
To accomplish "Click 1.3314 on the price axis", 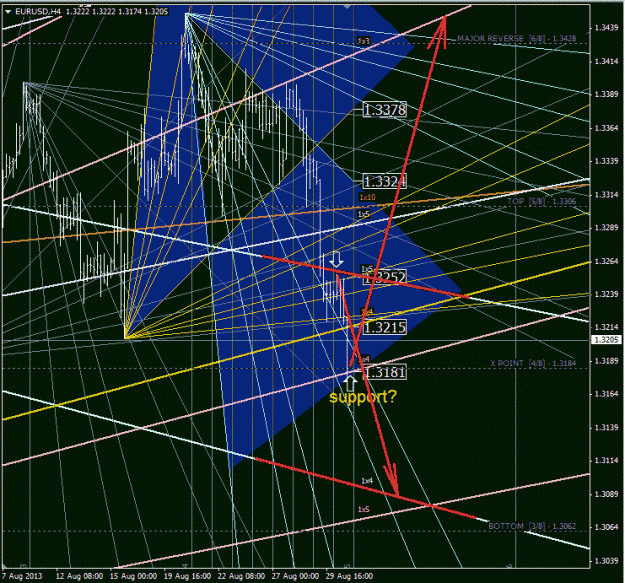I will [607, 194].
